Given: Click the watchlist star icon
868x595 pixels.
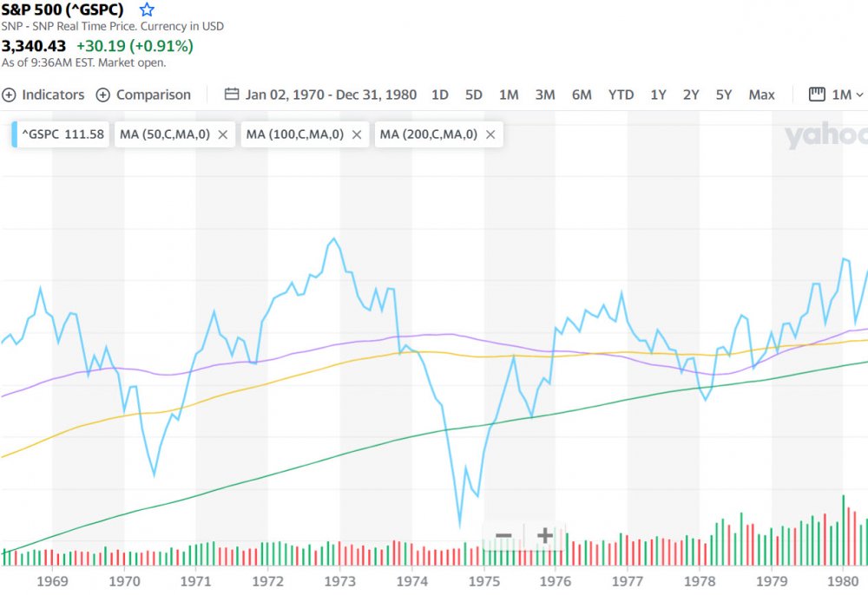Looking at the screenshot, I should click(148, 10).
